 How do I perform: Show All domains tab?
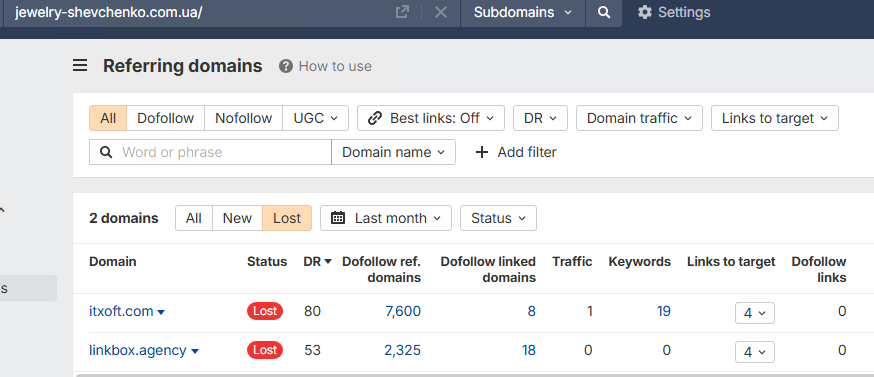[193, 218]
